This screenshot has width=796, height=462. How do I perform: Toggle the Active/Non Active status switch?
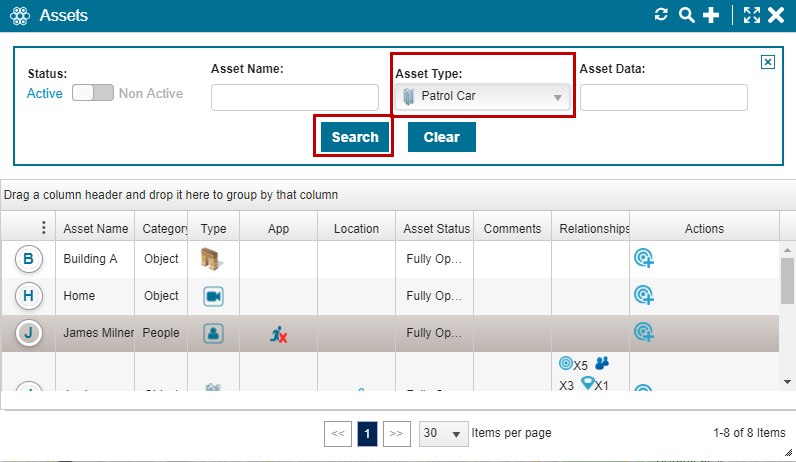(x=91, y=93)
